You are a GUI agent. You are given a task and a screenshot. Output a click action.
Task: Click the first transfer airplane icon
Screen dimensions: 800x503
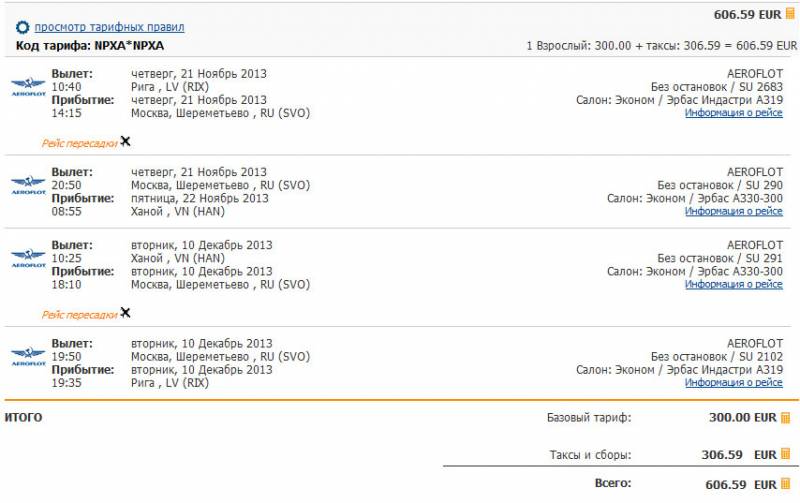pos(126,141)
